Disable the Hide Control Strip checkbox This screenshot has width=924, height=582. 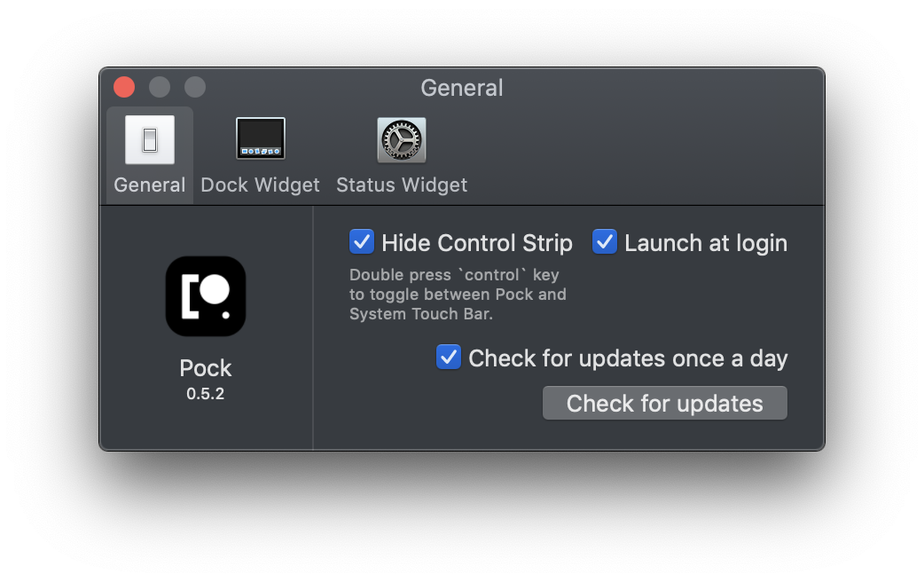362,242
